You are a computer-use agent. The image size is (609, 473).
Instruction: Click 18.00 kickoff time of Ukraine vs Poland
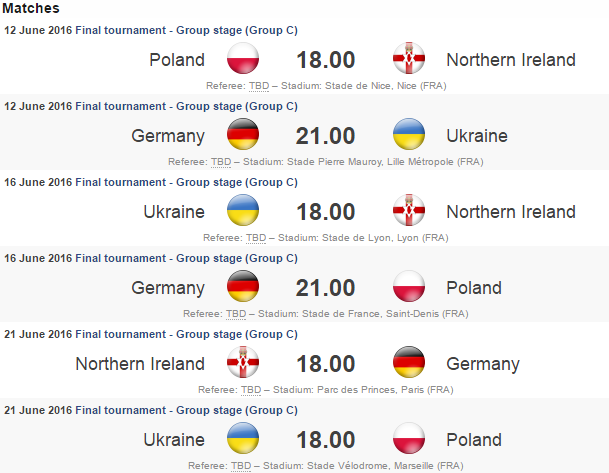click(326, 440)
